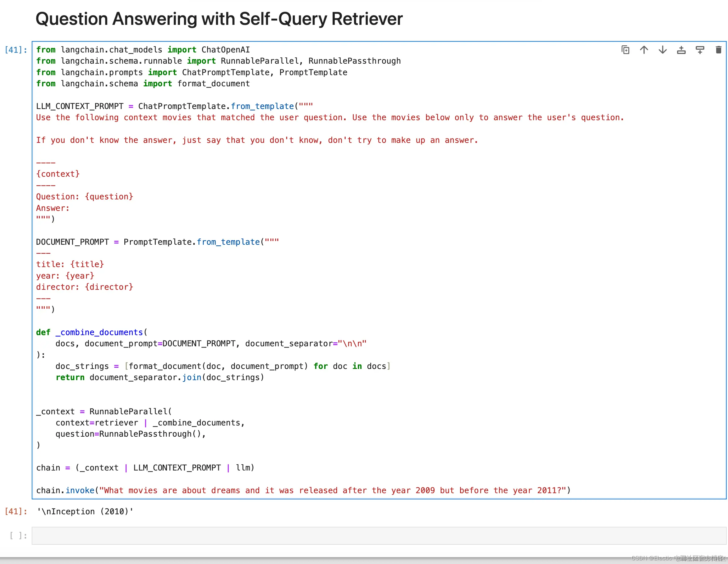Click the 'return document_separator.join' line
Viewport: 728px width, 564px height.
(160, 377)
